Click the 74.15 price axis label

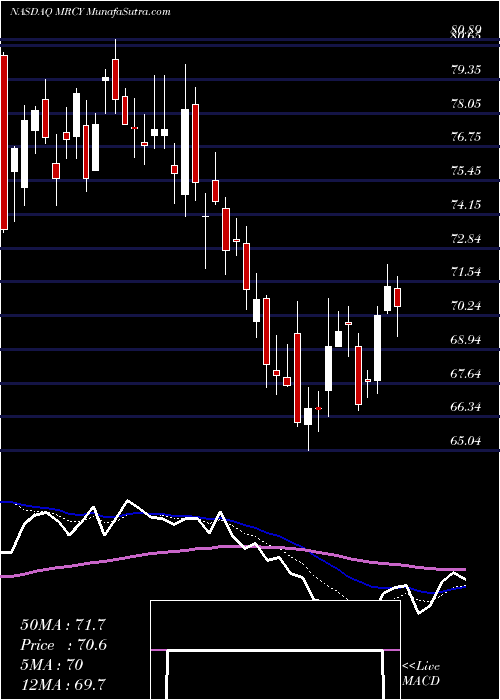[x=466, y=205]
